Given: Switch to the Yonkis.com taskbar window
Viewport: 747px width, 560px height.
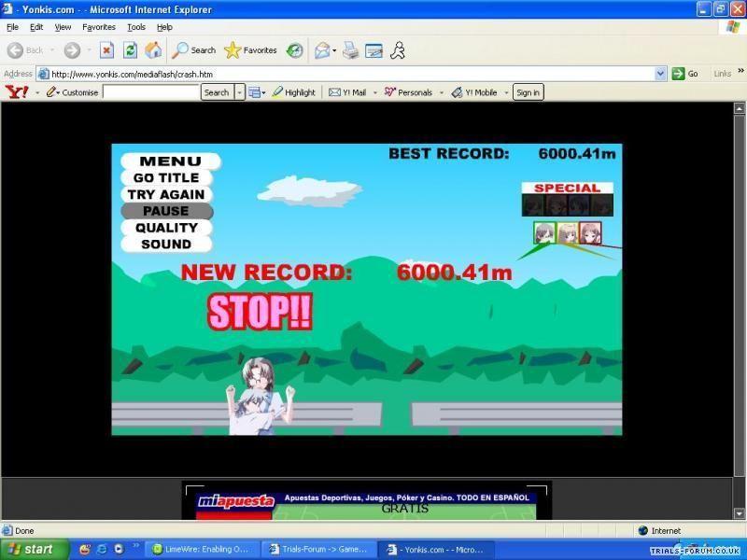Looking at the screenshot, I should coord(437,550).
